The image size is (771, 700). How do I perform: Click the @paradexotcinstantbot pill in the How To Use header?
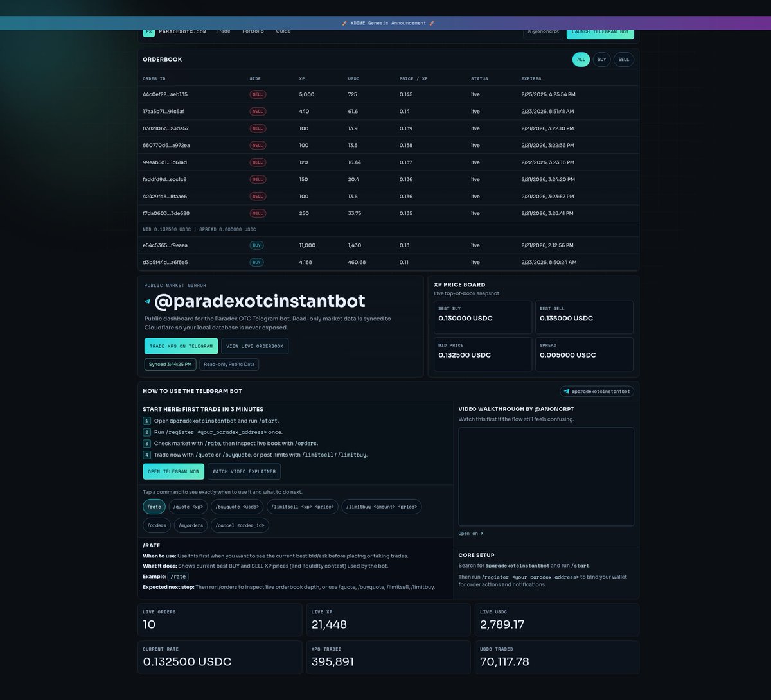coord(597,391)
